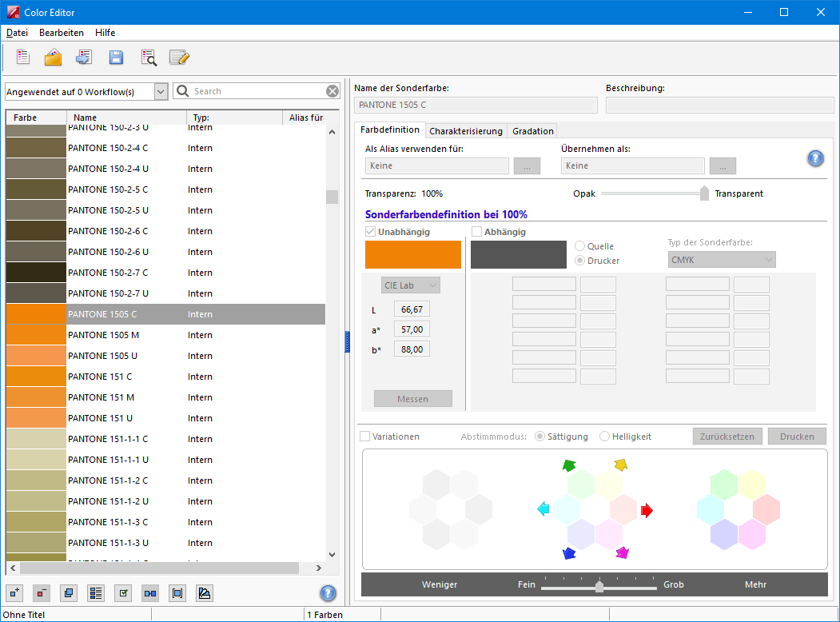Save with the floppy disk icon
Viewport: 840px width, 622px height.
click(x=116, y=58)
